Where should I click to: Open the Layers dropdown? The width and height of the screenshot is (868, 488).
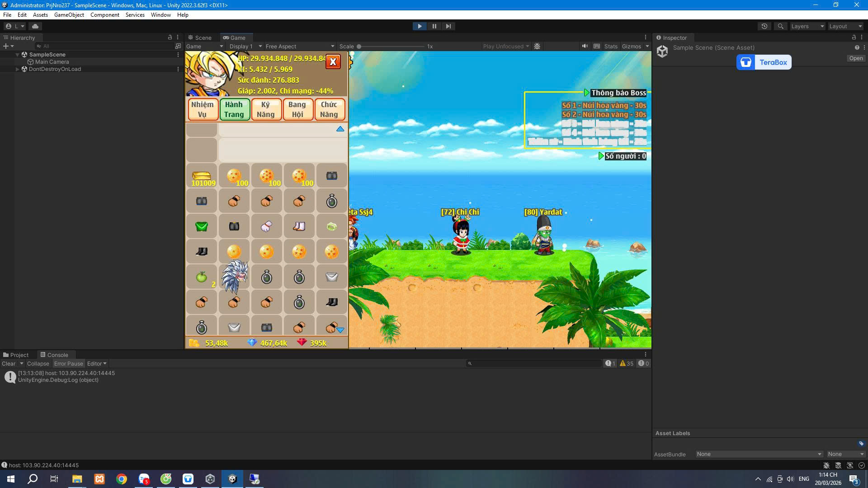coord(807,26)
